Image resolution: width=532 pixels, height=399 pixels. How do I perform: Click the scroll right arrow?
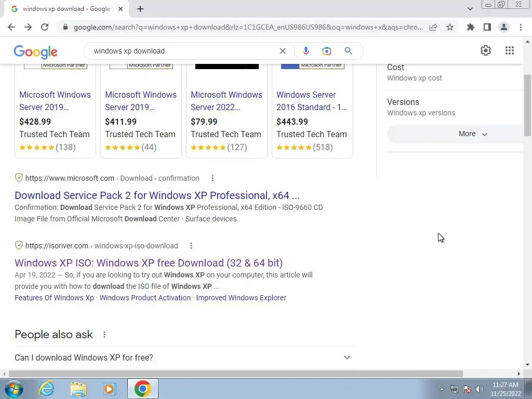(x=519, y=374)
